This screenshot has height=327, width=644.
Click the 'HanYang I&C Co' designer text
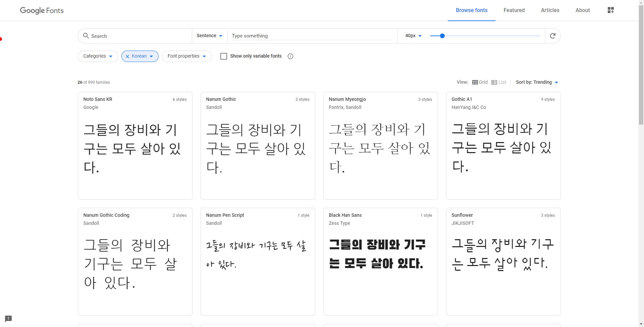469,107
